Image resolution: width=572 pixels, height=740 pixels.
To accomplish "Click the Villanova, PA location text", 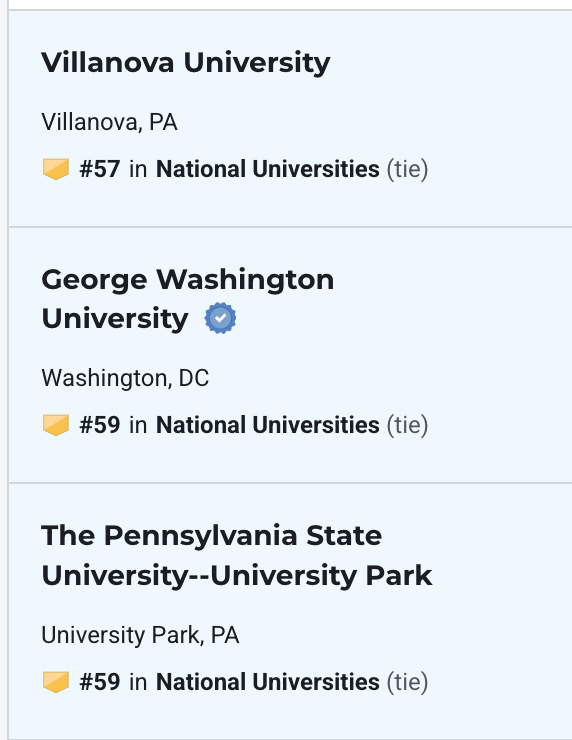I will tap(109, 122).
